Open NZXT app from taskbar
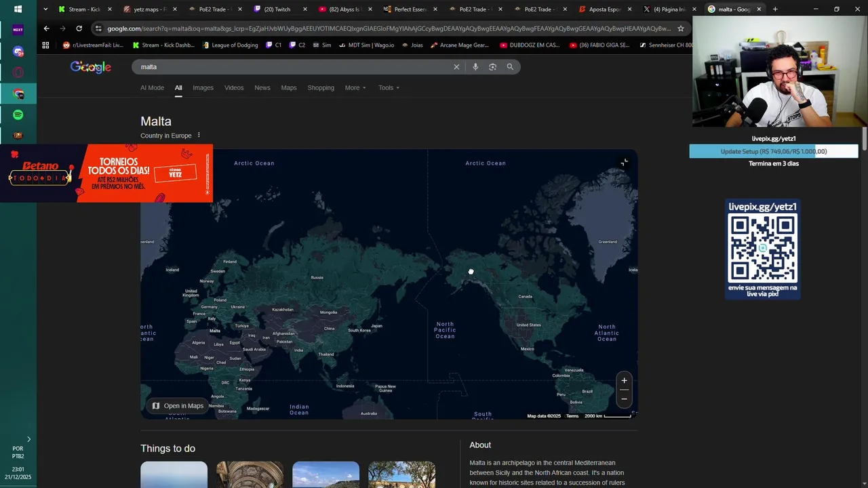Image resolution: width=868 pixels, height=488 pixels. [18, 30]
